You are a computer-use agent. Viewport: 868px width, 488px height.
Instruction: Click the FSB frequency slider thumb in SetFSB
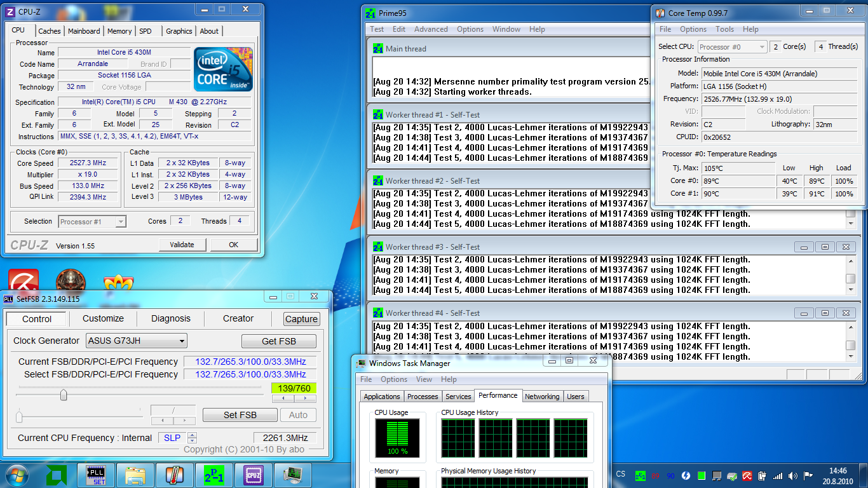[x=64, y=395]
